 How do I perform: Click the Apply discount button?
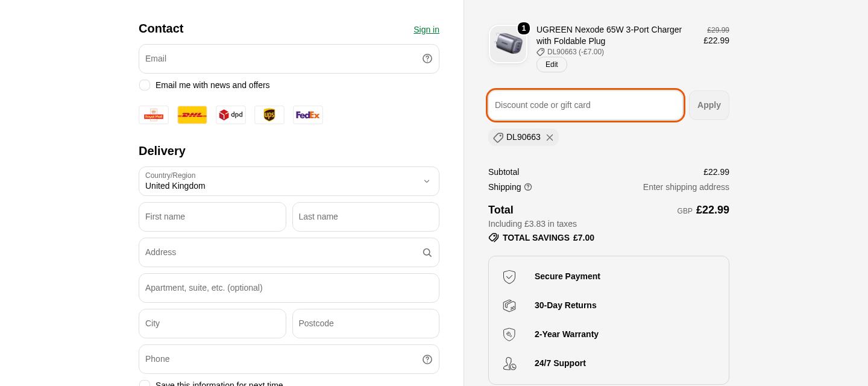pyautogui.click(x=709, y=105)
